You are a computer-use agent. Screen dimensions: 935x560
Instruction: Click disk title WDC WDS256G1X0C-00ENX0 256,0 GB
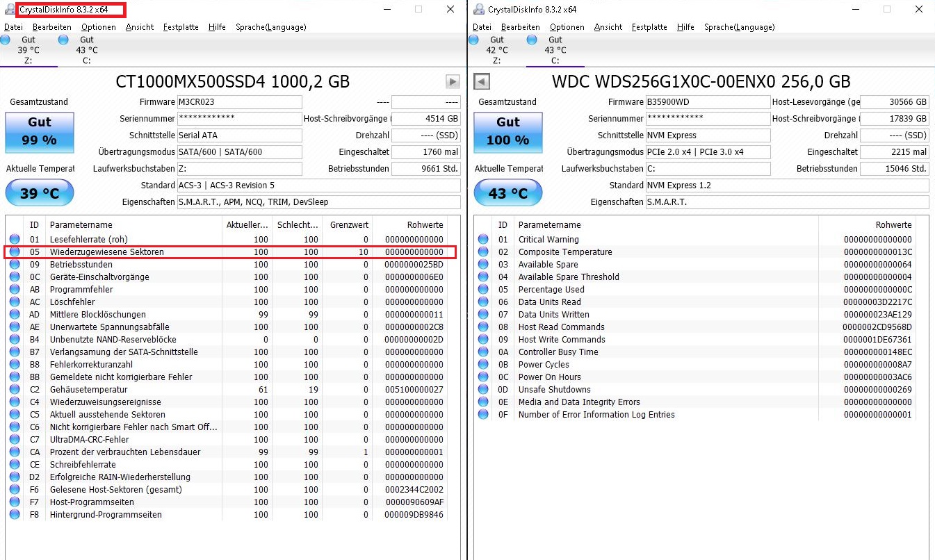point(701,82)
